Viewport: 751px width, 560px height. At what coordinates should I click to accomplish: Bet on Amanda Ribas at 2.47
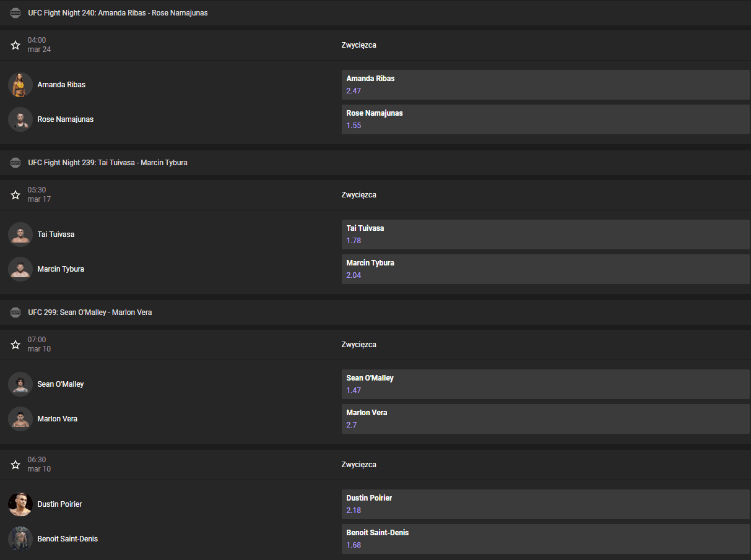(545, 85)
